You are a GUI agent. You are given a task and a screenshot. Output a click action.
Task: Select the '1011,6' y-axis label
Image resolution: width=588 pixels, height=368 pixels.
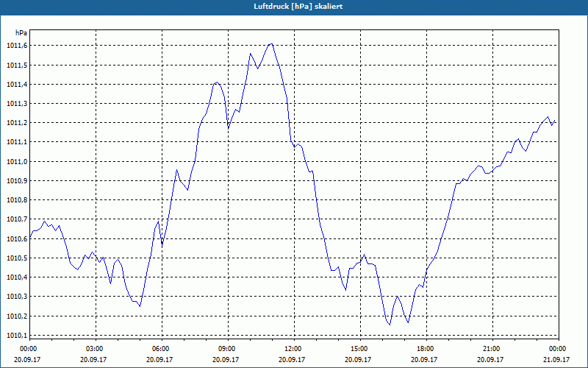17,46
